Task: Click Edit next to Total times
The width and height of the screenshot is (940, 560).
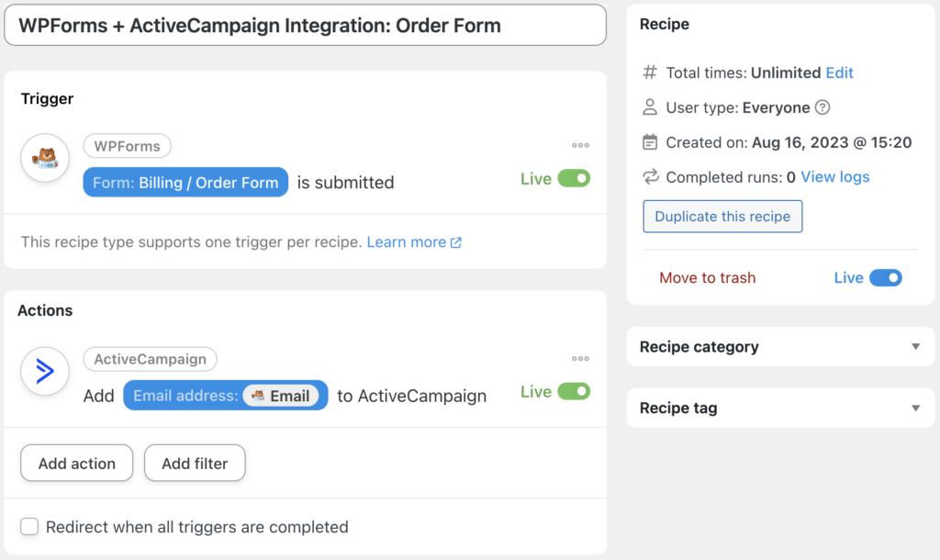Action: 839,73
